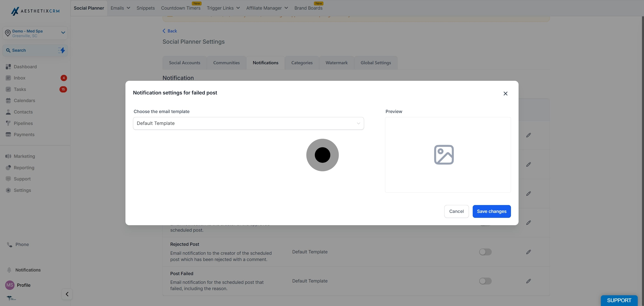Toggle the Post Failed notification switch
This screenshot has width=644, height=306.
[485, 281]
